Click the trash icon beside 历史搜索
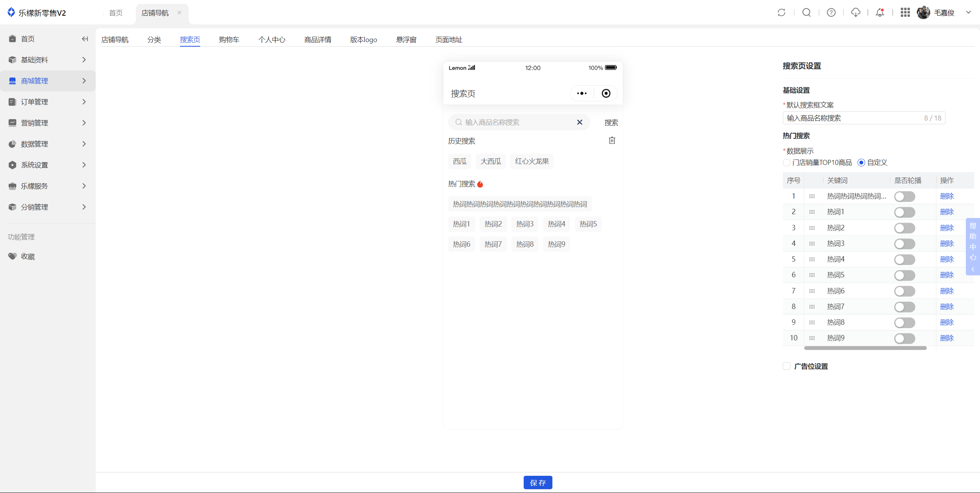 pyautogui.click(x=612, y=140)
